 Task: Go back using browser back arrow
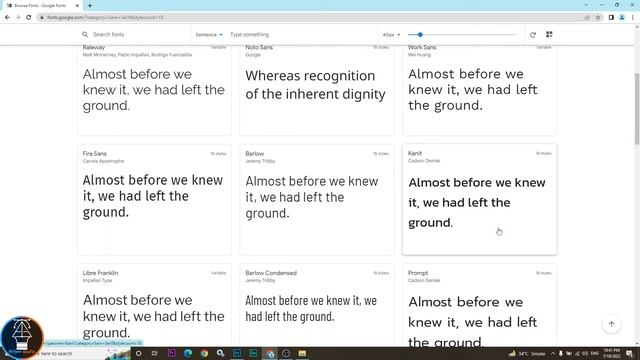point(7,17)
